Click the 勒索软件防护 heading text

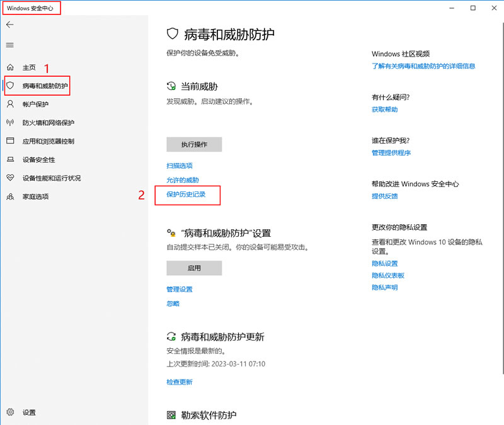point(209,415)
